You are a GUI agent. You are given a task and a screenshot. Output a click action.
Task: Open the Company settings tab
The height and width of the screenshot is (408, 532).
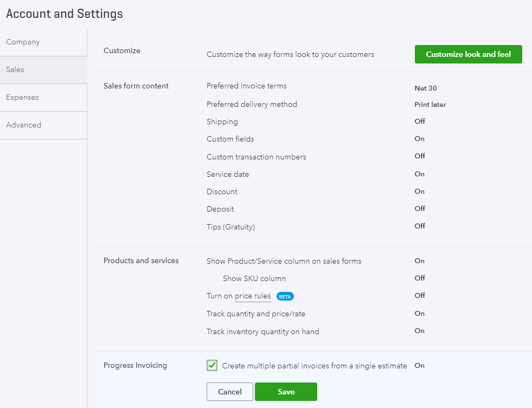(x=43, y=42)
